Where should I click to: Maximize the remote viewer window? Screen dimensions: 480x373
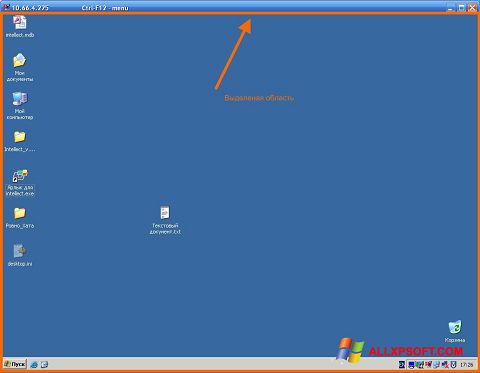pos(462,8)
